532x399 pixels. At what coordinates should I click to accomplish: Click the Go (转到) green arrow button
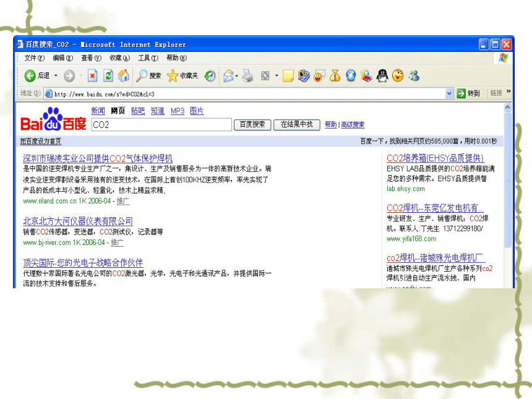click(x=468, y=93)
